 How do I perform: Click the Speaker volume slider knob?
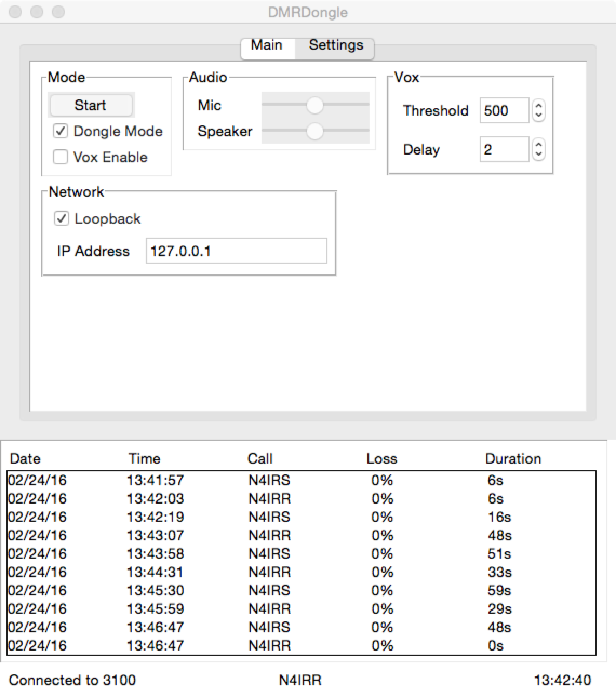314,131
